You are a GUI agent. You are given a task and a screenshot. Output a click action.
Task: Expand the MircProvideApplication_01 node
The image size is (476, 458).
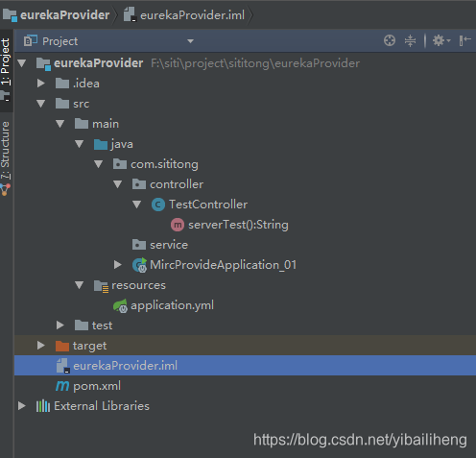[117, 265]
